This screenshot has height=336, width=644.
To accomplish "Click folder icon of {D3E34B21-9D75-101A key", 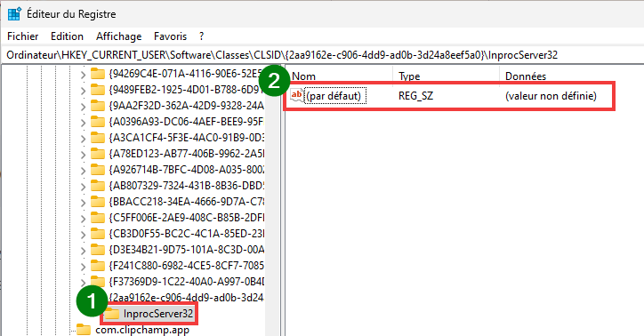I will pos(97,250).
